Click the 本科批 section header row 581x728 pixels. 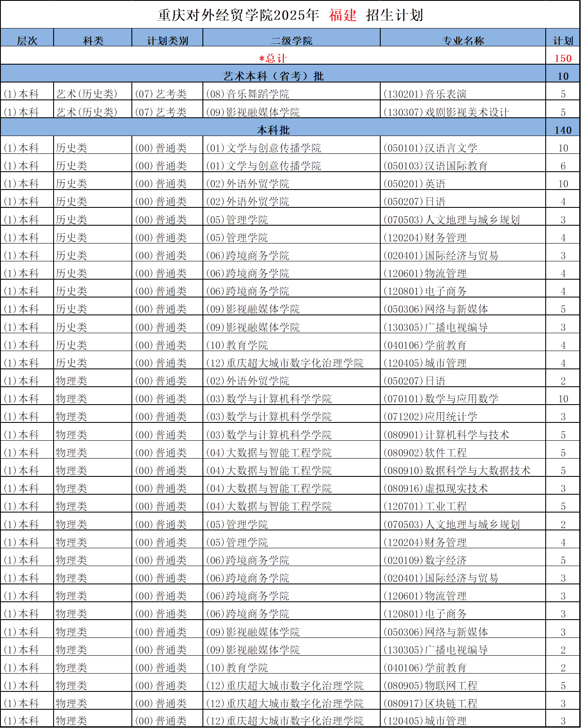273,130
